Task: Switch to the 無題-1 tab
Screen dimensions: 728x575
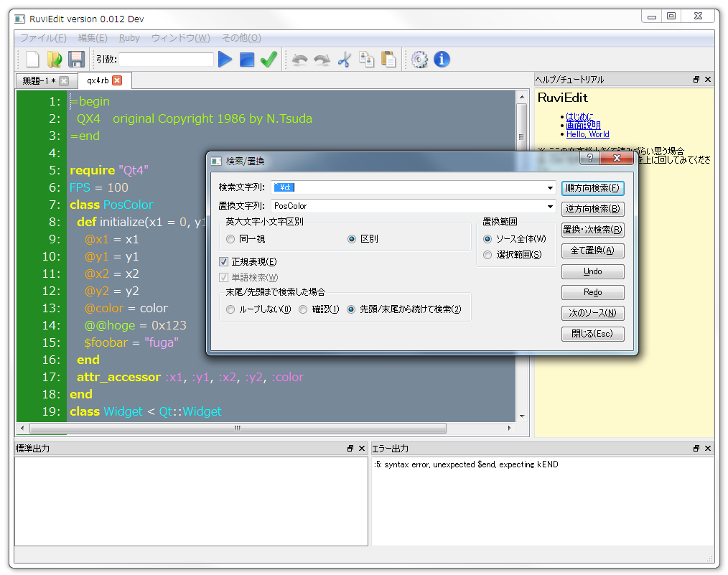Action: pyautogui.click(x=39, y=80)
